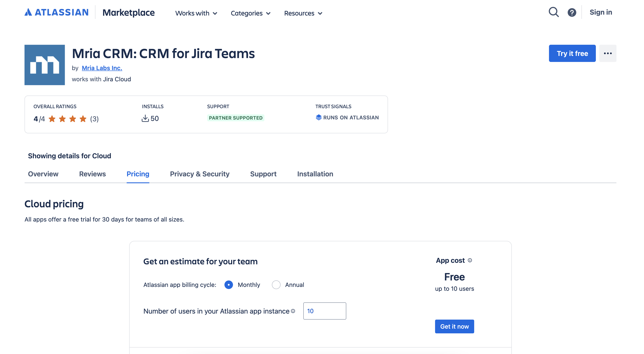Switch to the Reviews tab
This screenshot has width=644, height=354.
coord(92,174)
